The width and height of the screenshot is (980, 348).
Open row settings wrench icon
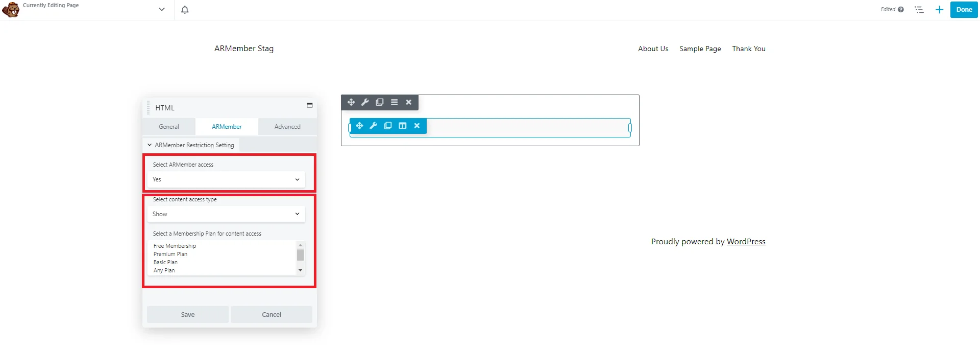click(x=365, y=102)
